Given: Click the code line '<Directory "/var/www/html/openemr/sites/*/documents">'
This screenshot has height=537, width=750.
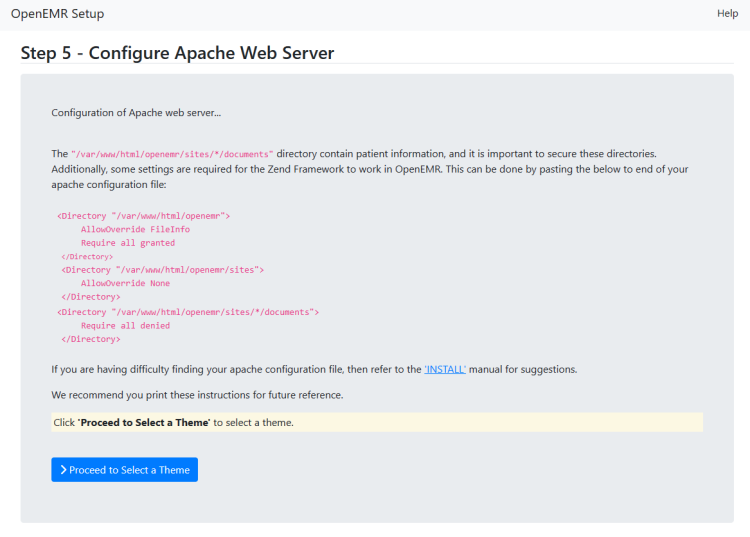Looking at the screenshot, I should [x=188, y=312].
